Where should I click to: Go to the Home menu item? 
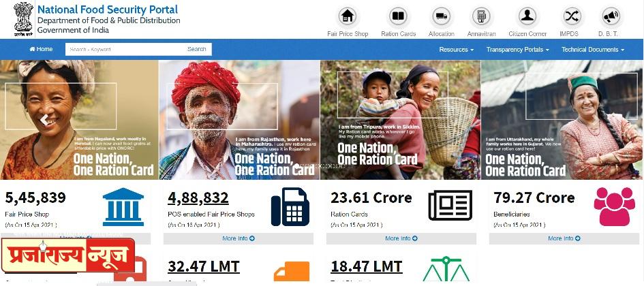click(x=41, y=49)
